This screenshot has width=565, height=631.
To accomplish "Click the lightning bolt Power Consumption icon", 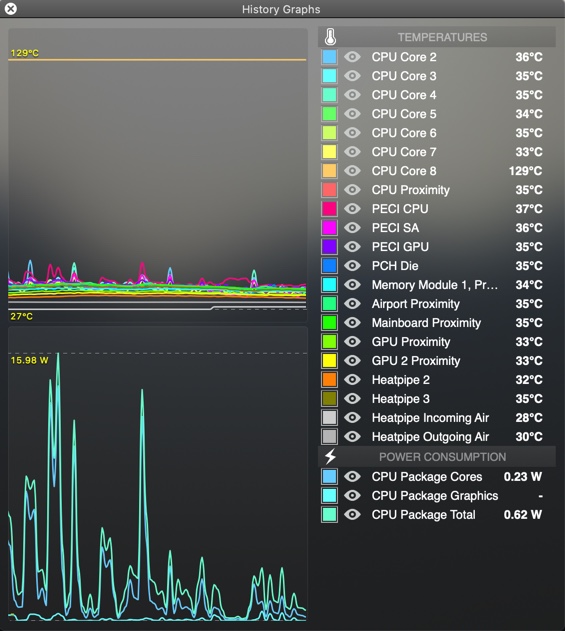I will (330, 457).
